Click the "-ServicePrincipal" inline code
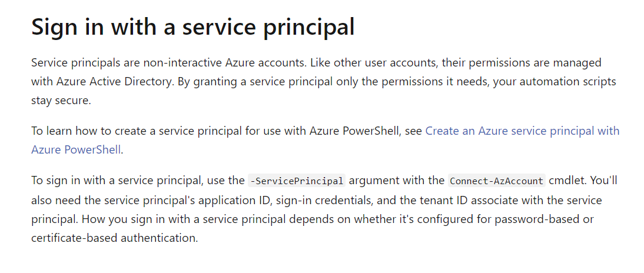644x273 pixels. [x=297, y=180]
